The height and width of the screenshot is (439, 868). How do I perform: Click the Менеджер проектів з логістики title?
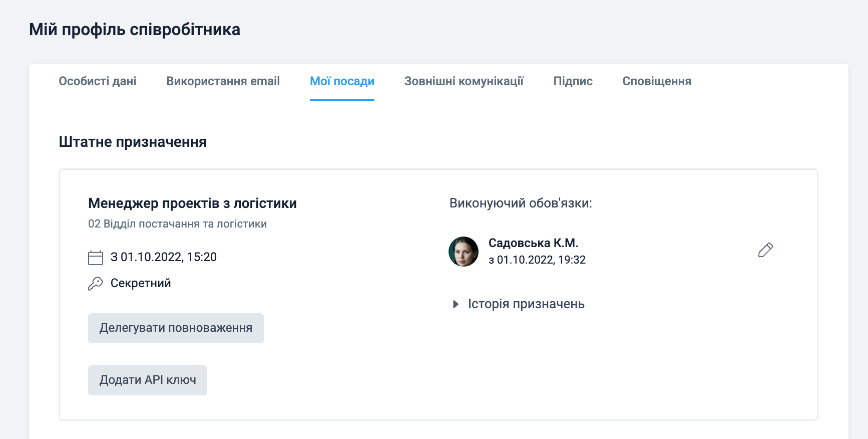pos(192,203)
